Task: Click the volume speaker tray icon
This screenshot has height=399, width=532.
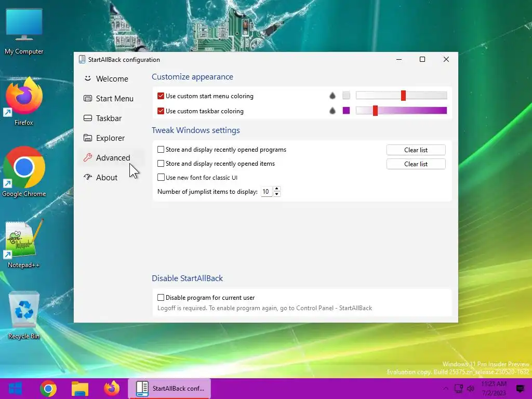Action: coord(471,389)
